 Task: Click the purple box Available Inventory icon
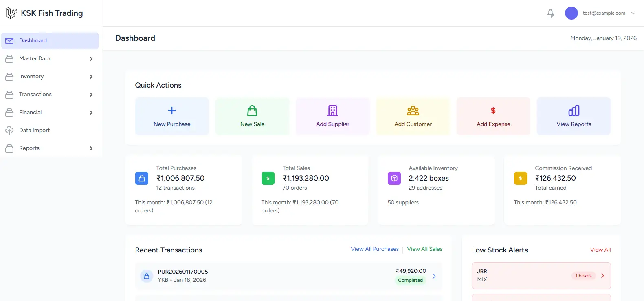(394, 178)
